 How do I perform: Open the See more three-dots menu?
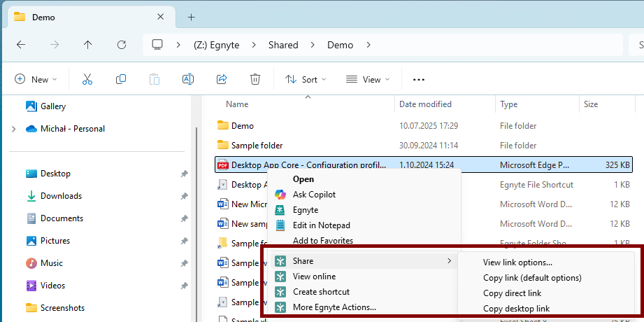click(x=419, y=80)
